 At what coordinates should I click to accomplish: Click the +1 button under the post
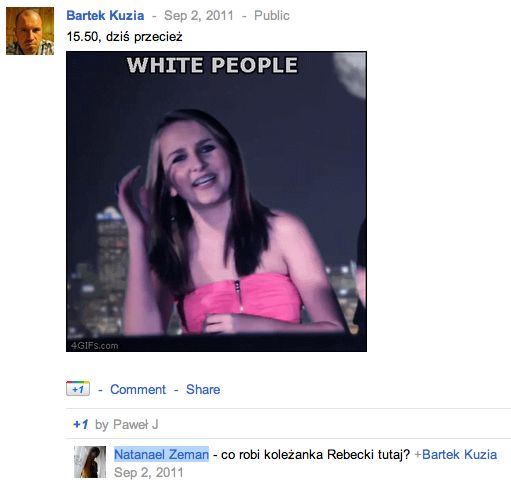(78, 389)
